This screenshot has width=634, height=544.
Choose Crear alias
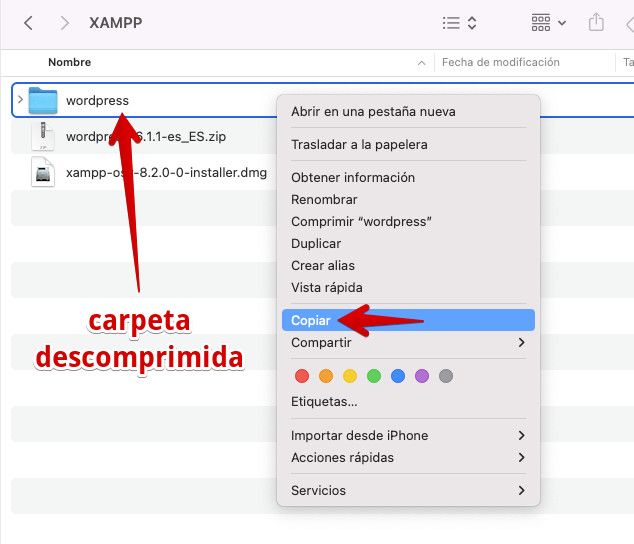(408, 265)
